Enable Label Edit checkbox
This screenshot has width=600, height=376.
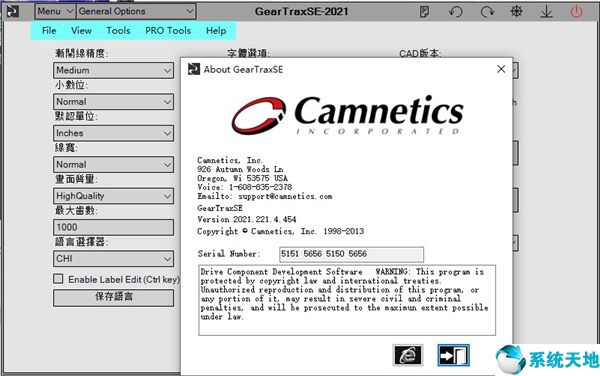pos(58,279)
